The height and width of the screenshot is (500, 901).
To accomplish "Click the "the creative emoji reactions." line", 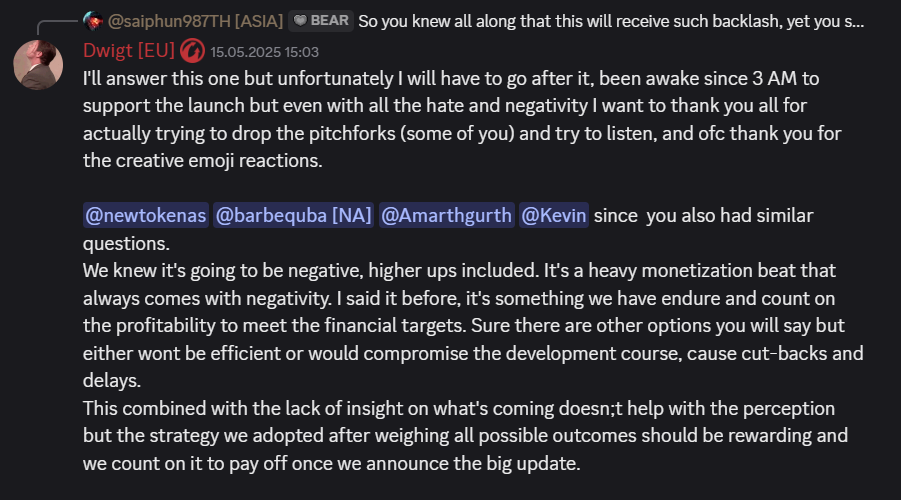I will (203, 160).
